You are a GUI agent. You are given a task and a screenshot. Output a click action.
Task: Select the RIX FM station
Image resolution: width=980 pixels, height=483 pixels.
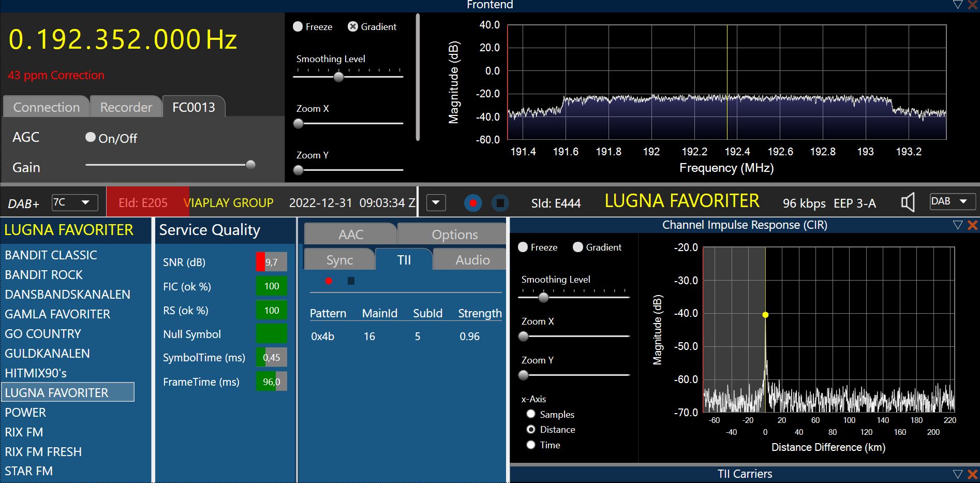[x=24, y=432]
